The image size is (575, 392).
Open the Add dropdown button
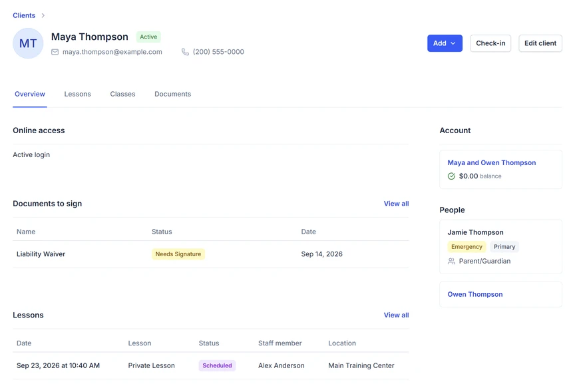coord(445,43)
